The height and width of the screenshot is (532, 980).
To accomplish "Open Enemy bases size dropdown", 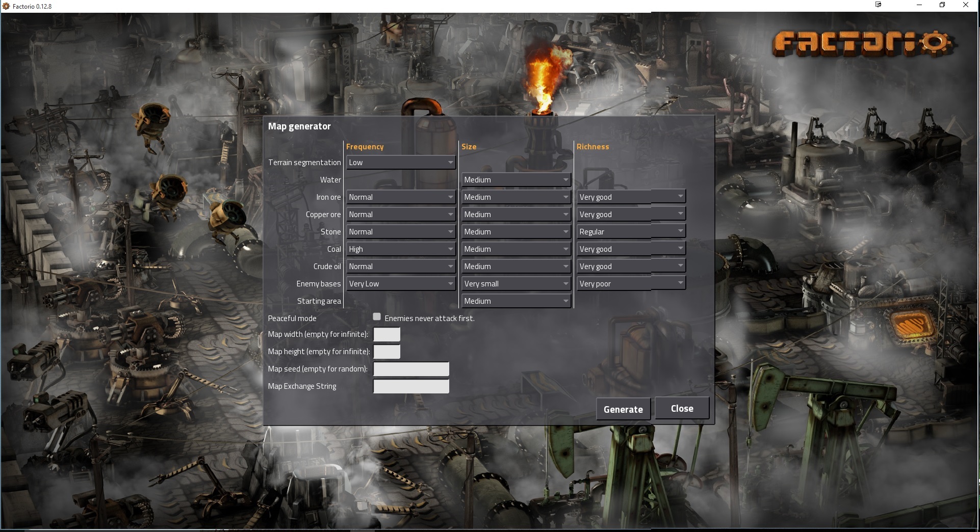I will click(x=516, y=284).
